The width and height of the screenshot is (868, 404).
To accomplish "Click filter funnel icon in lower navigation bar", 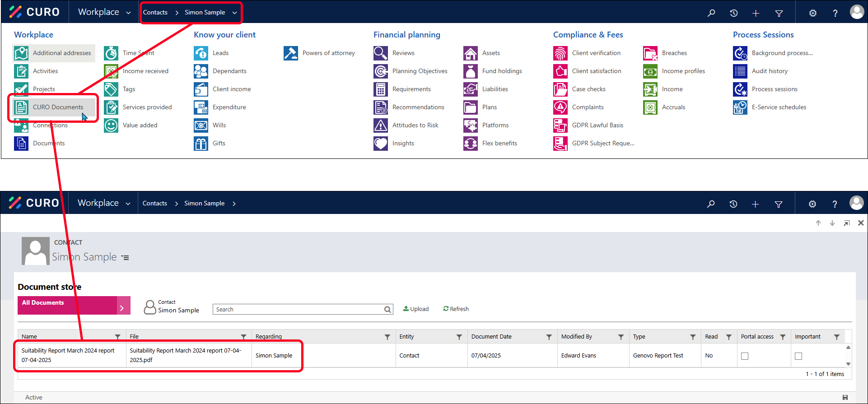I will point(779,204).
